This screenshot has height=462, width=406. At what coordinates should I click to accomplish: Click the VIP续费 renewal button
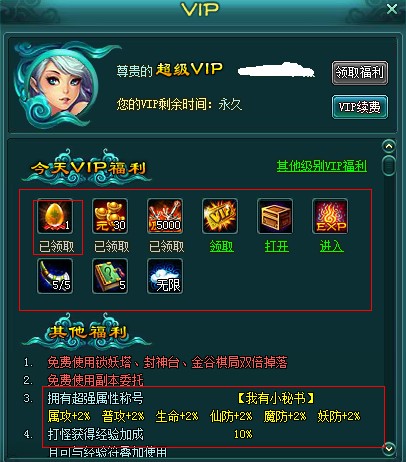(360, 107)
